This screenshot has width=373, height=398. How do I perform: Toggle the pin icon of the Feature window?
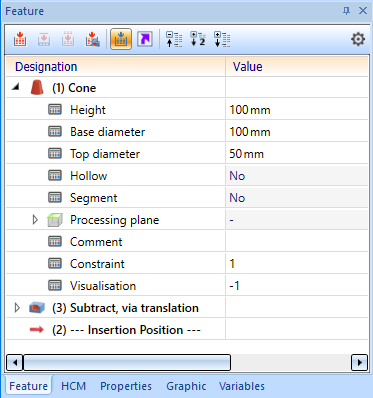click(x=347, y=11)
